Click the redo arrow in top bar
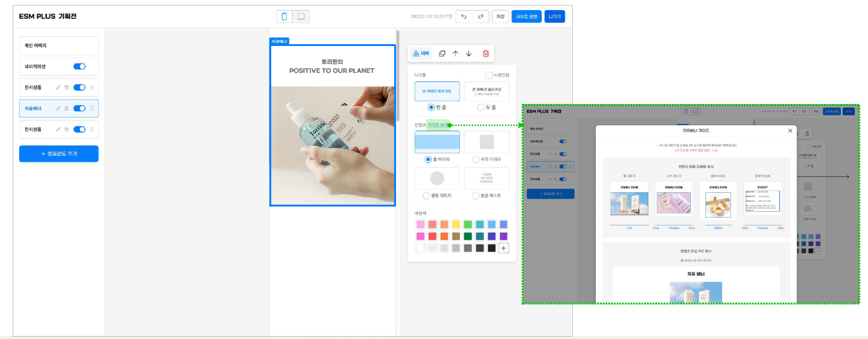This screenshot has height=339, width=868. pos(480,17)
